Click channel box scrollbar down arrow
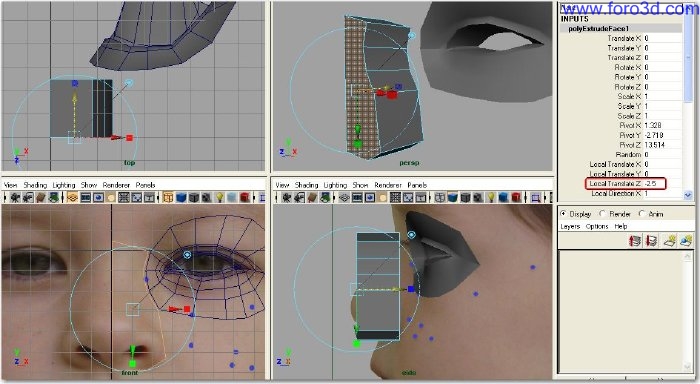This screenshot has height=384, width=700. 688,195
